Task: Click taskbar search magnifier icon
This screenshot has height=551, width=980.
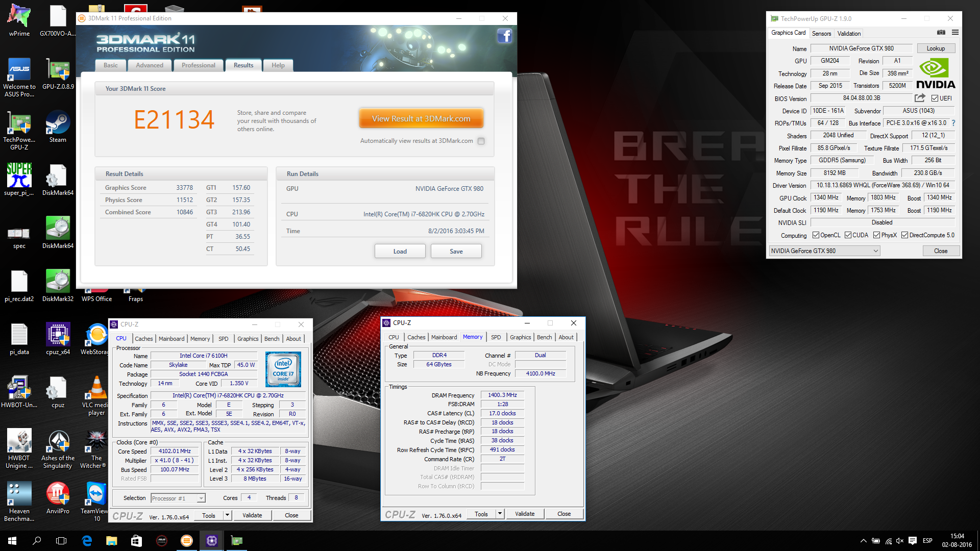Action: point(37,541)
